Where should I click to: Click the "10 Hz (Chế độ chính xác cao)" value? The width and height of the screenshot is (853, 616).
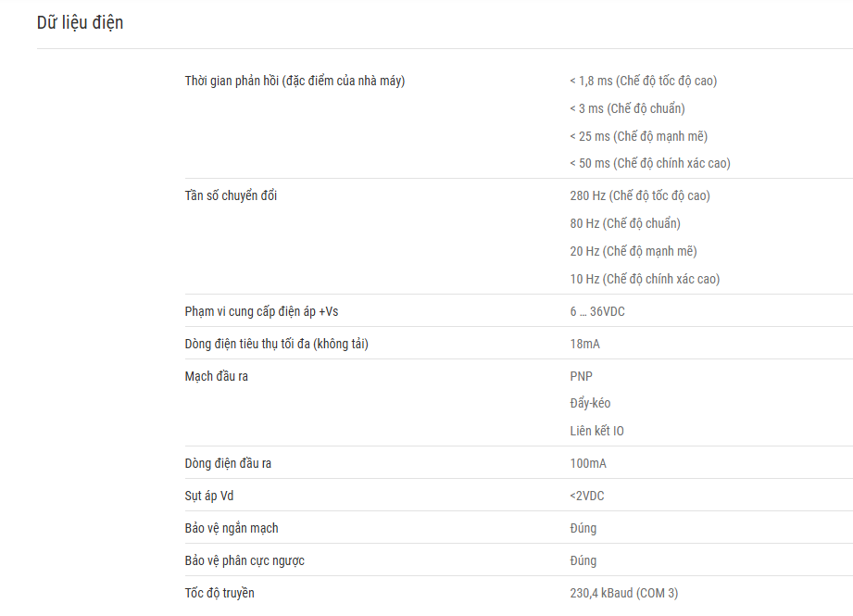[645, 279]
